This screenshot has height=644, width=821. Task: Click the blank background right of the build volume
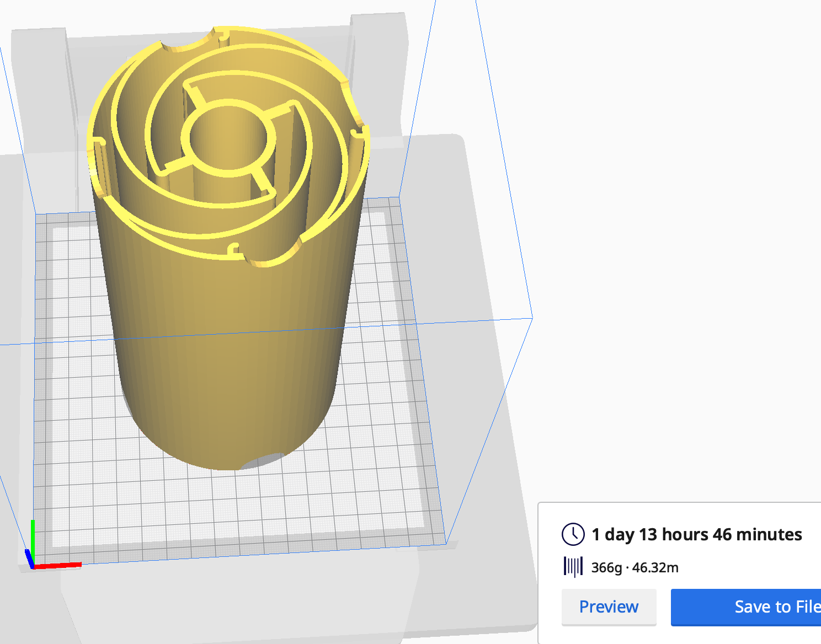tap(662, 221)
